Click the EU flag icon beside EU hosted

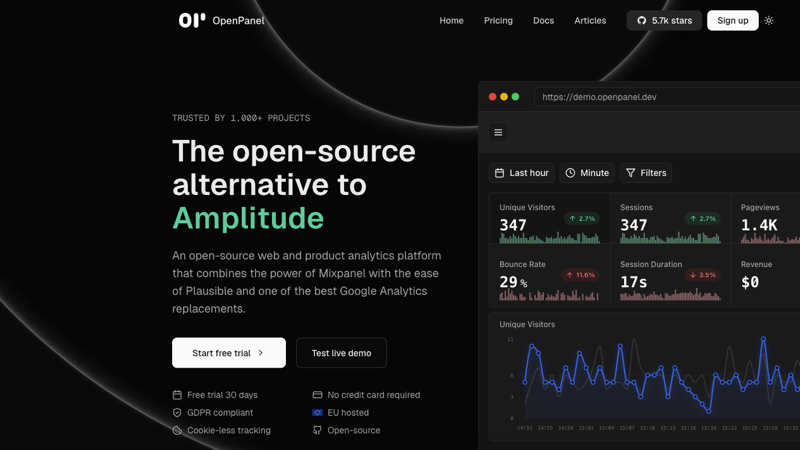coord(317,412)
